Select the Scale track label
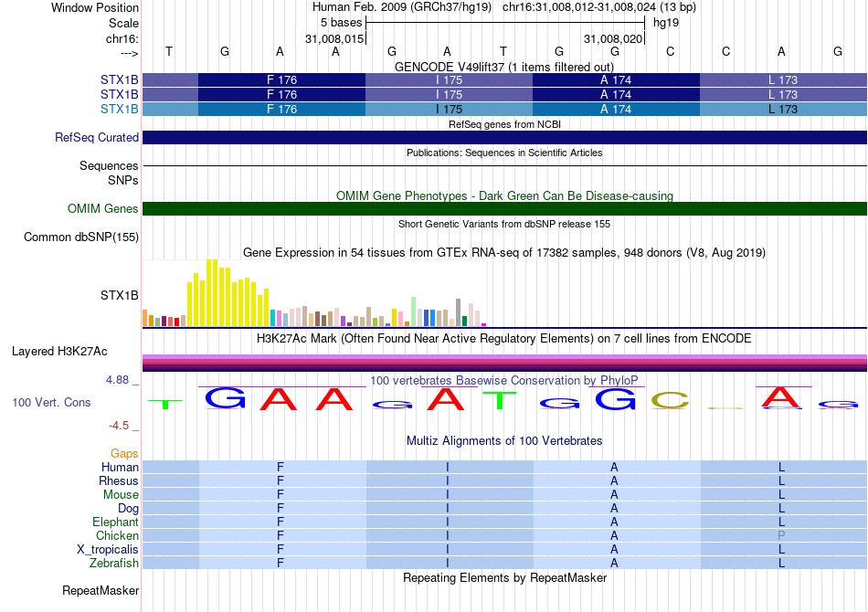This screenshot has height=612, width=868. pos(123,23)
